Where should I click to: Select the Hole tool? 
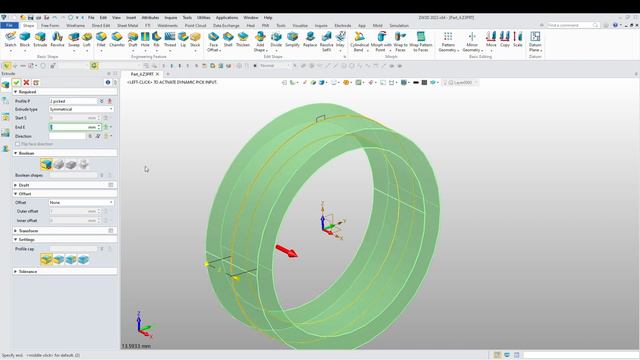[145, 40]
